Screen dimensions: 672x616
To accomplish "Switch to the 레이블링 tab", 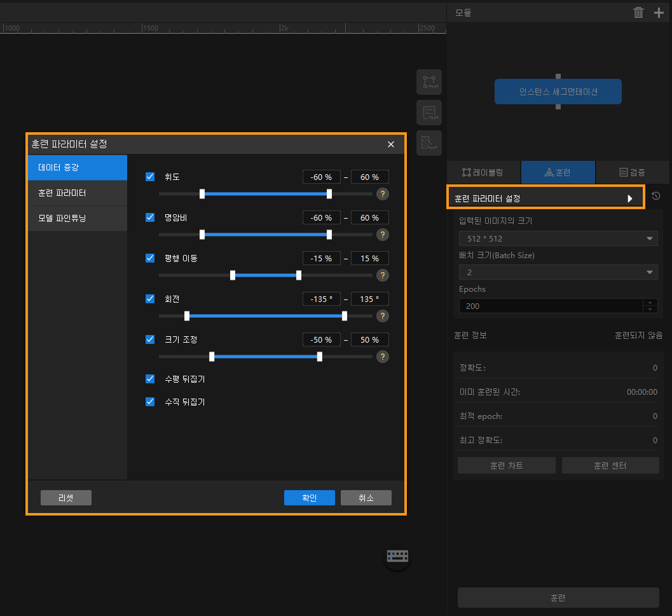I will tap(483, 172).
